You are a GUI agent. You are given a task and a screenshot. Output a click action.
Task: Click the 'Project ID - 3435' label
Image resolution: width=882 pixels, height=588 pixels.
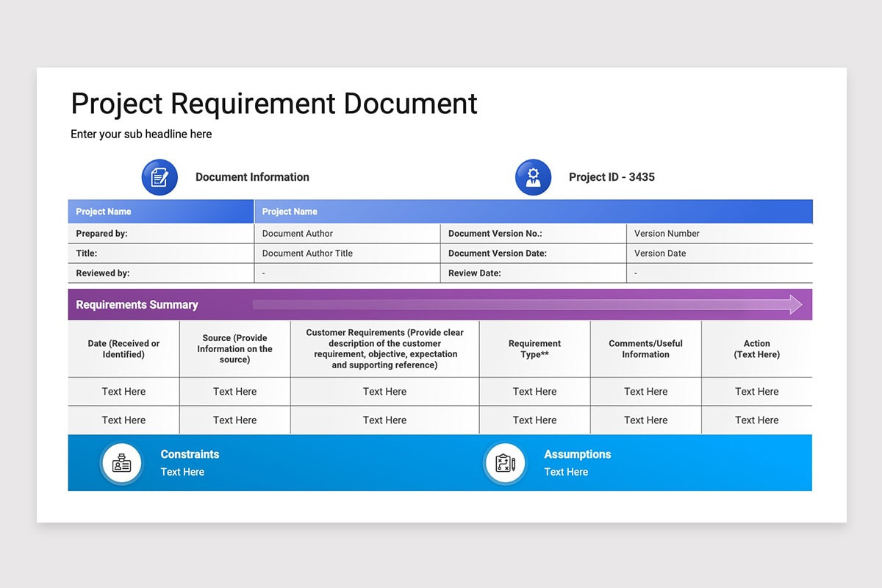[612, 177]
